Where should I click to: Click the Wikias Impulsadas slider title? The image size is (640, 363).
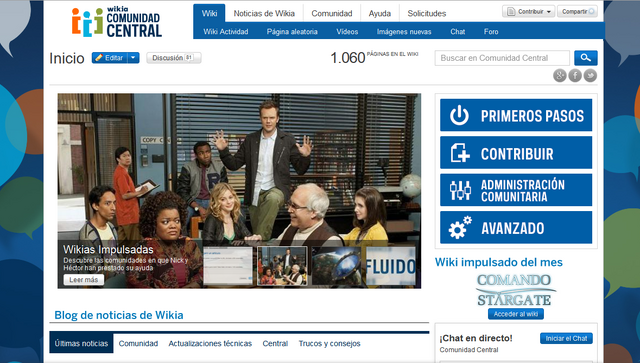click(108, 249)
